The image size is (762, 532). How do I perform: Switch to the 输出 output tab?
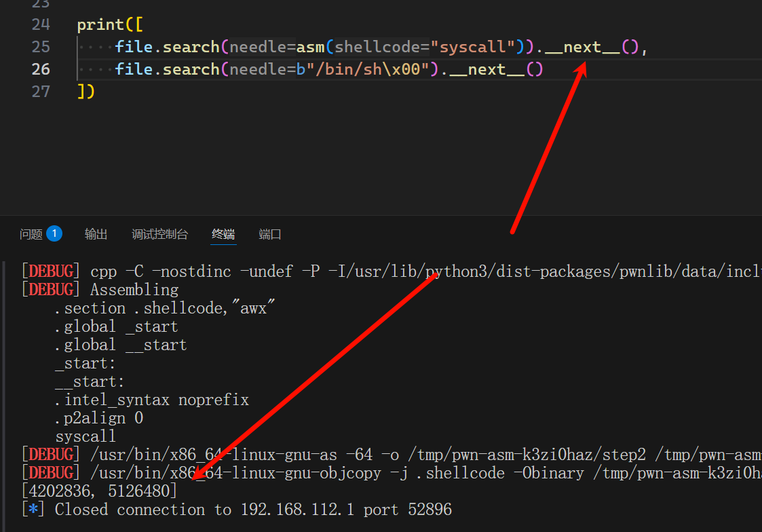point(96,234)
